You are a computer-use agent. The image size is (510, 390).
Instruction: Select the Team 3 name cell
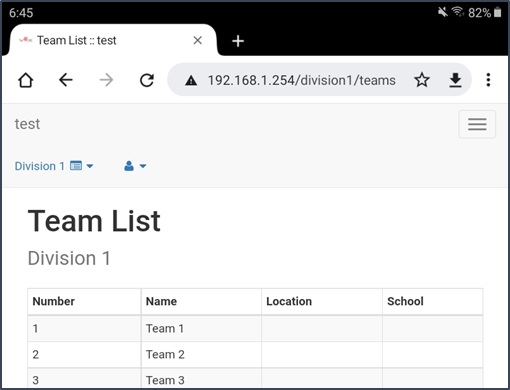click(201, 378)
